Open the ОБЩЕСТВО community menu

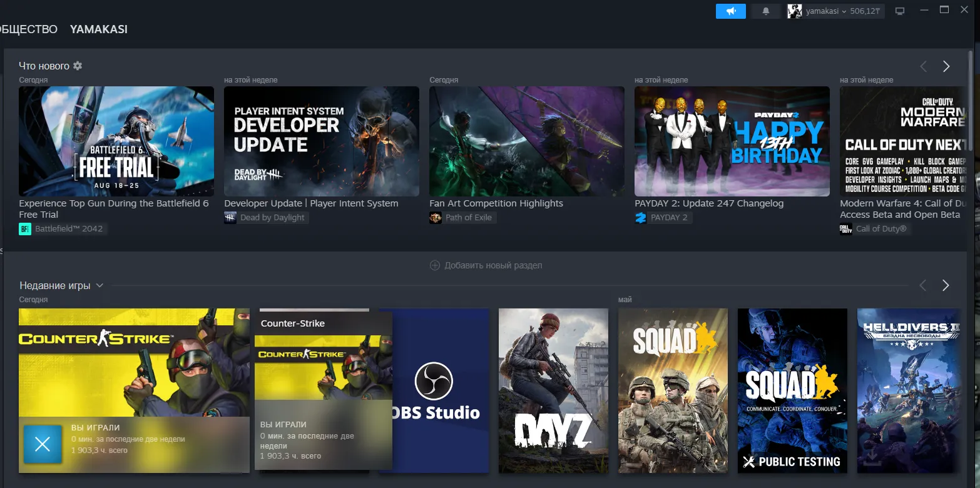pyautogui.click(x=28, y=29)
